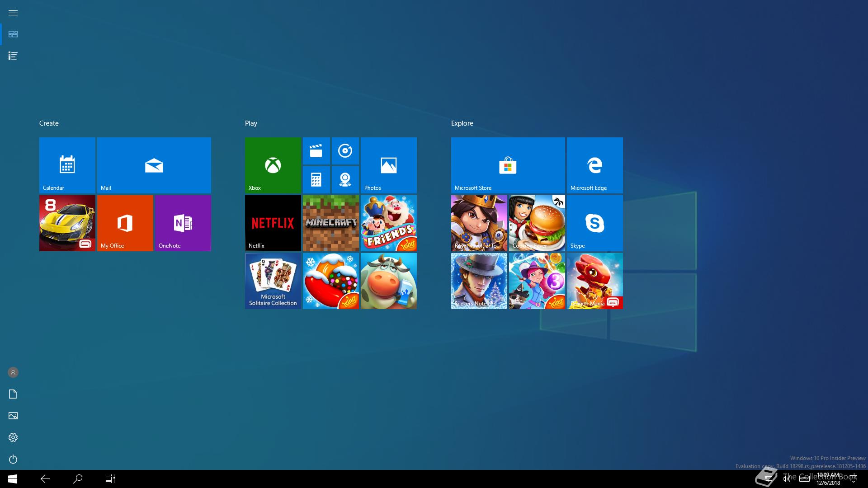Screen dimensions: 868x488
Task: Click the taskbar Back arrow
Action: click(45, 479)
